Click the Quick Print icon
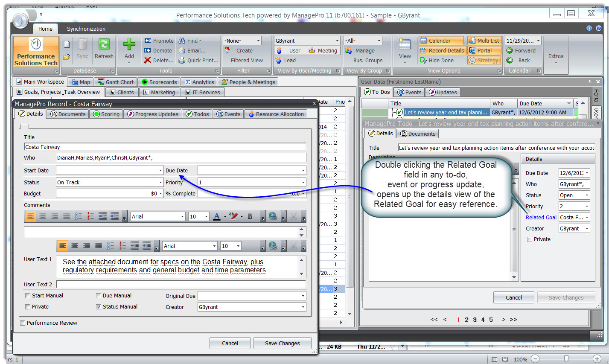 182,60
